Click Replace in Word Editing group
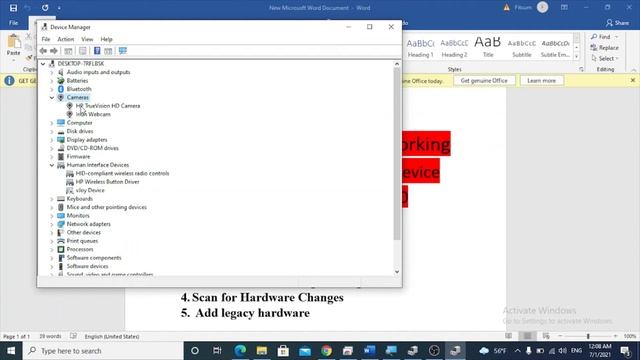The height and width of the screenshot is (360, 640). coord(604,47)
